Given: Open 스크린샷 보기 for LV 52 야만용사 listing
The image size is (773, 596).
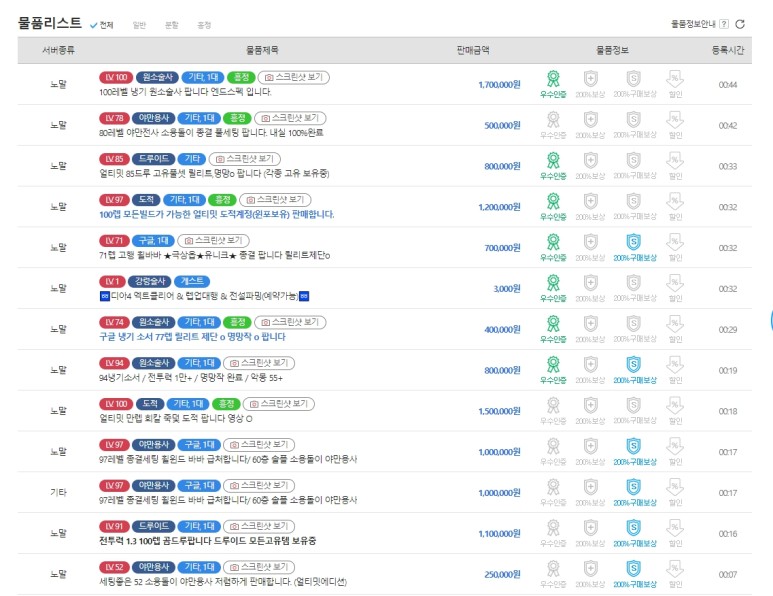Looking at the screenshot, I should 259,567.
